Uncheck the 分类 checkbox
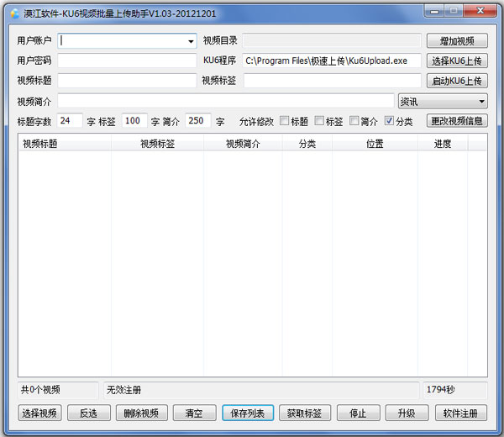The height and width of the screenshot is (437, 504). tap(390, 121)
